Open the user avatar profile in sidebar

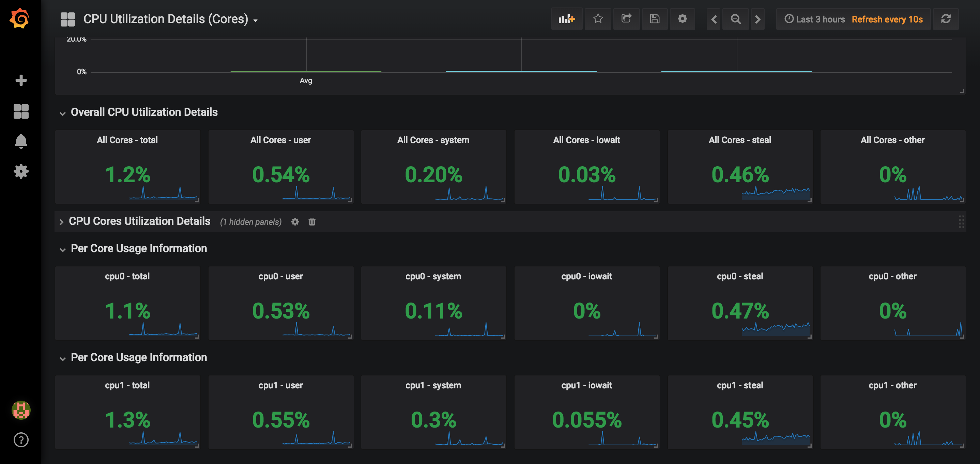pos(21,410)
